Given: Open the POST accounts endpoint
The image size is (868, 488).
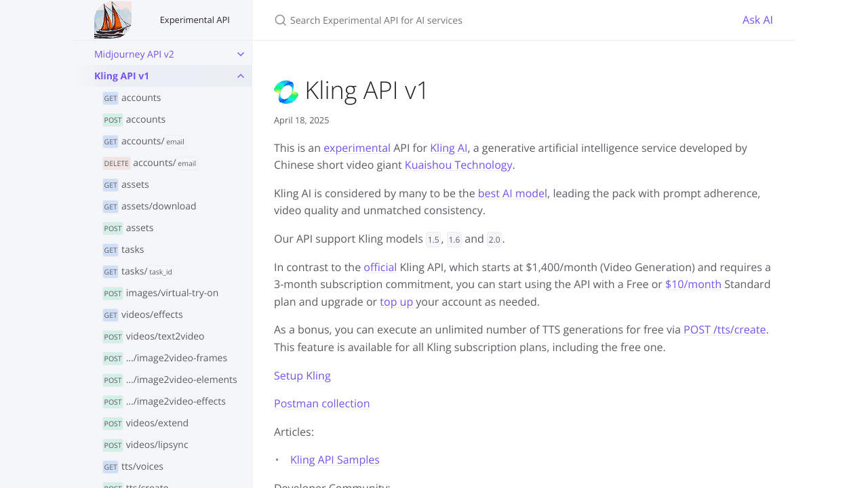Looking at the screenshot, I should 134,119.
